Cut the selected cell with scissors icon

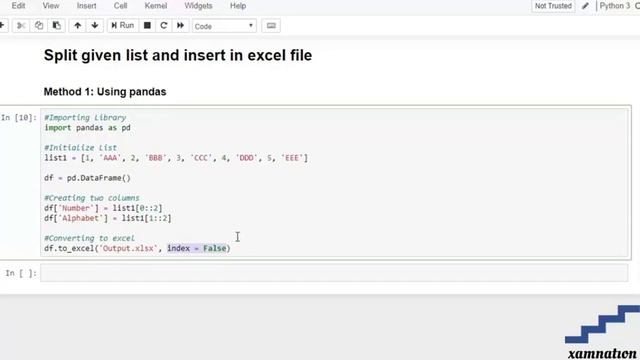click(21, 26)
